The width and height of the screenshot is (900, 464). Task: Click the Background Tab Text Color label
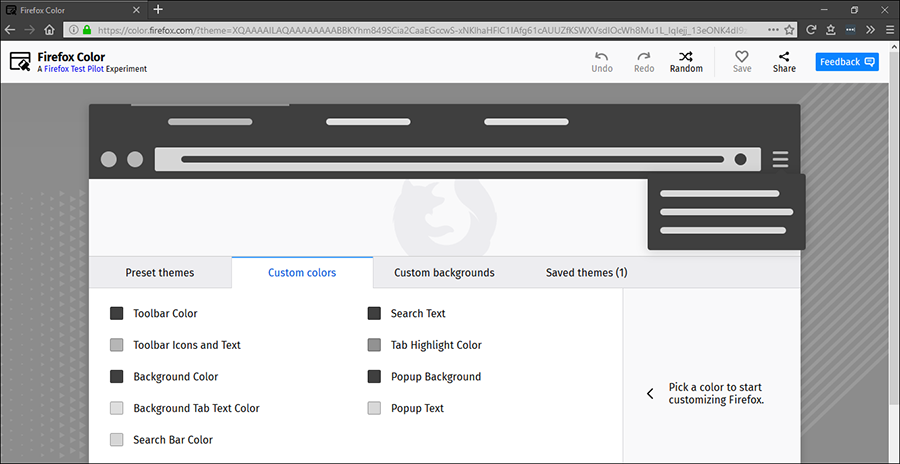(x=196, y=408)
